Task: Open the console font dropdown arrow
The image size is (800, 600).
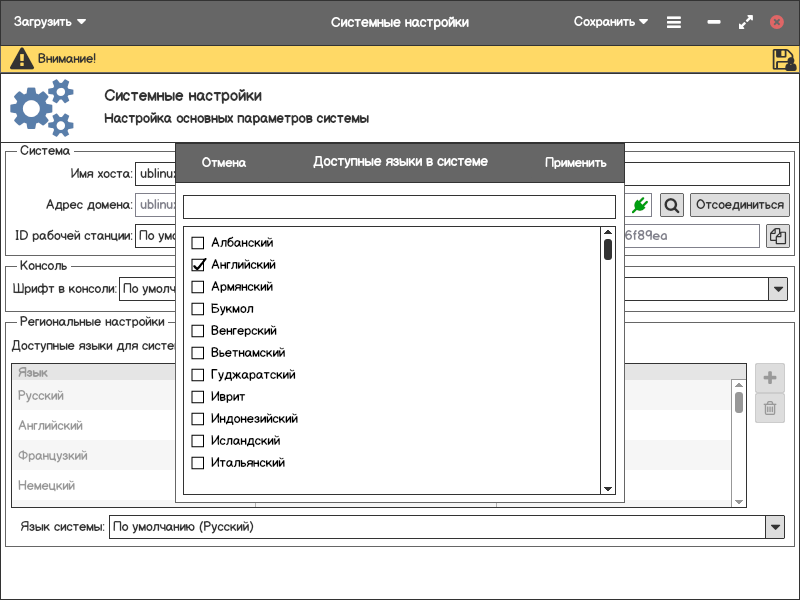Action: click(x=777, y=289)
